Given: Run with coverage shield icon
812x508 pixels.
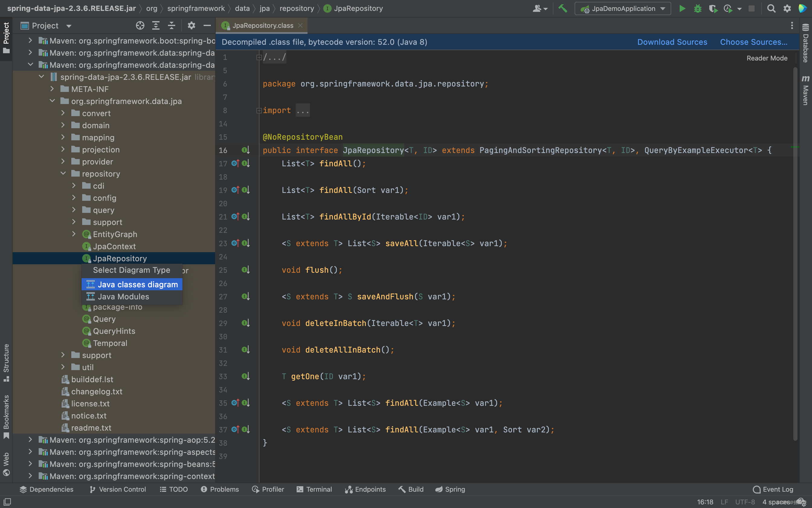Looking at the screenshot, I should pyautogui.click(x=713, y=8).
